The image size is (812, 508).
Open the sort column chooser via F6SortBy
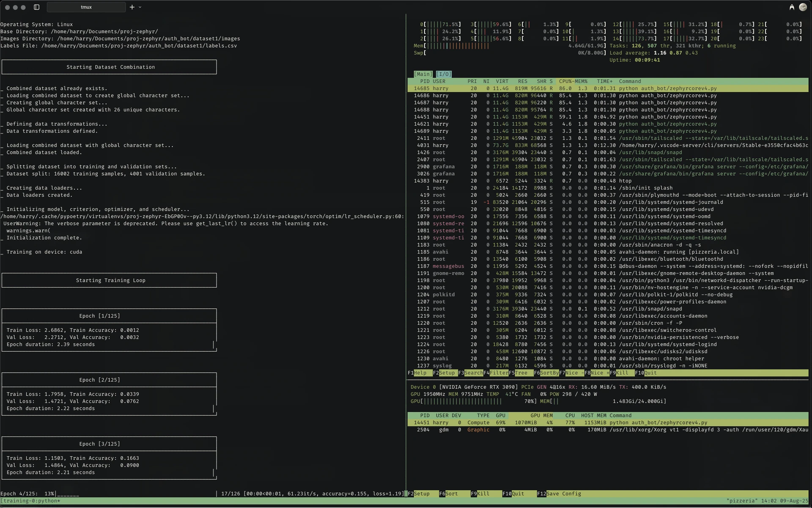[546, 373]
